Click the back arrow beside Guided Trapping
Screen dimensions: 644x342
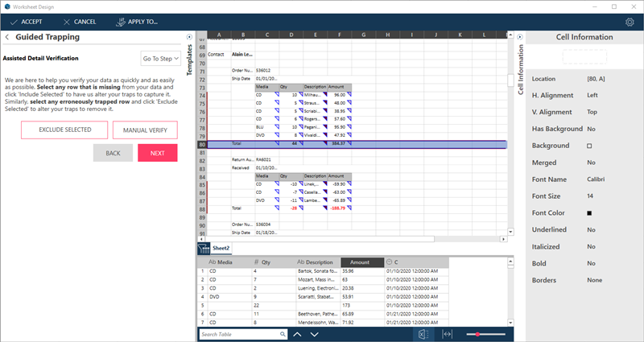pyautogui.click(x=7, y=37)
